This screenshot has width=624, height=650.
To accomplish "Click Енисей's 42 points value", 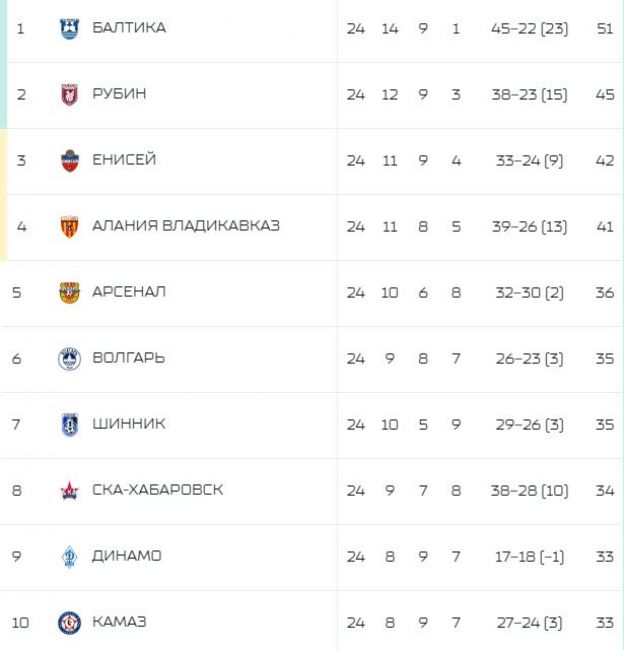I will coord(604,161).
